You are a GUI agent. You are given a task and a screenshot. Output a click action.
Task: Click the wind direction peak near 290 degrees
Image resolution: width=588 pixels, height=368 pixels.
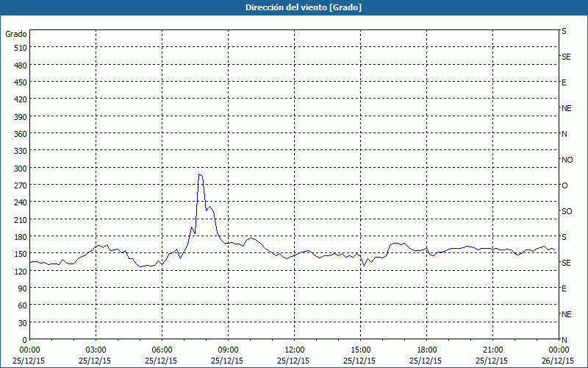(200, 174)
